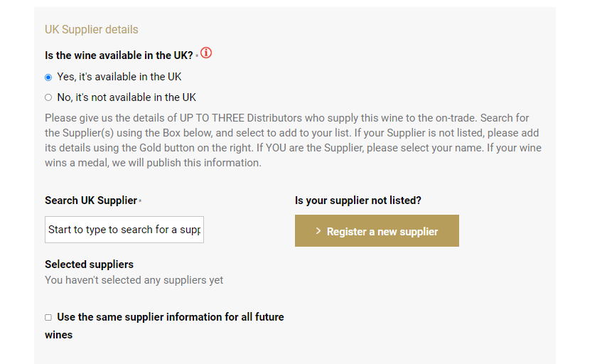This screenshot has height=364, width=602.
Task: Select "Yes, it's available in the UK" radio
Action: [x=48, y=77]
